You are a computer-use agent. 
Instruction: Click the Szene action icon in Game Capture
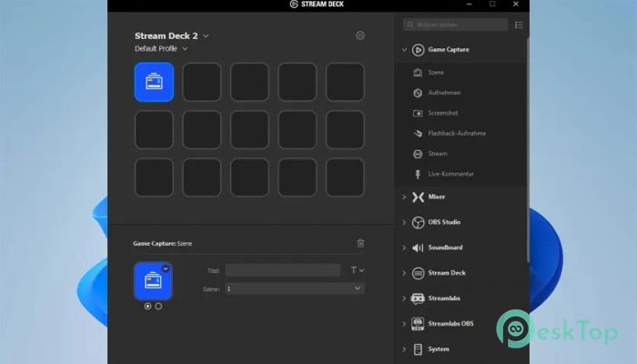[418, 72]
